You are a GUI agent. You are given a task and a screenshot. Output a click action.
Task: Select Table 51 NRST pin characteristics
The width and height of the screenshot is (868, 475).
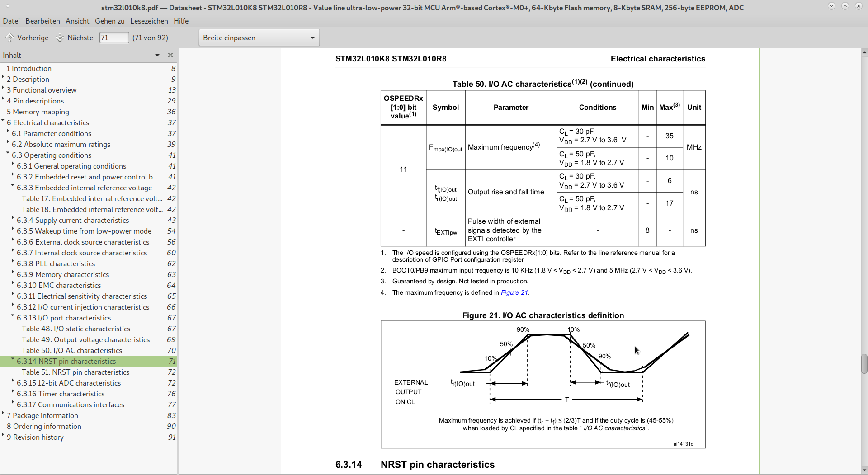[x=89, y=372]
